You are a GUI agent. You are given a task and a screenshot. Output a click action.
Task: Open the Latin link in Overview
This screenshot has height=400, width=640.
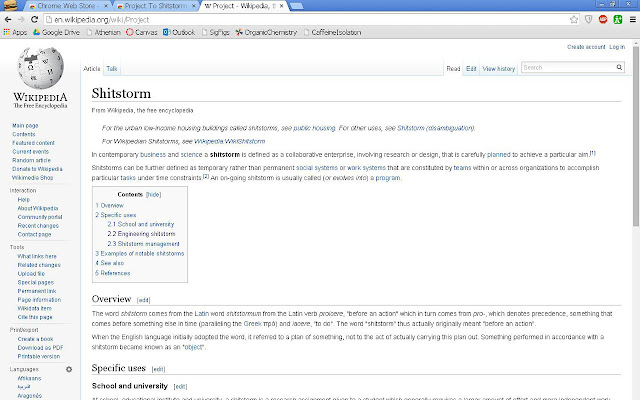click(201, 313)
